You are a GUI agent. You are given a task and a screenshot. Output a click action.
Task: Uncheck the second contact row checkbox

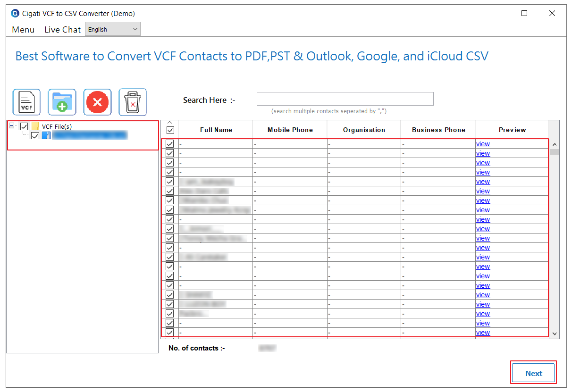(170, 153)
